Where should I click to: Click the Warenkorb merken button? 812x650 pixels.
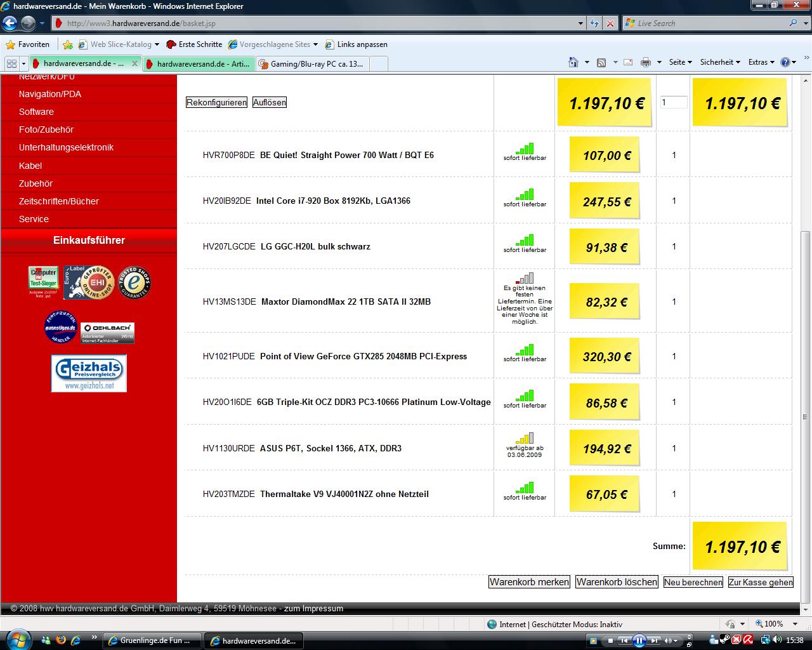click(x=529, y=582)
